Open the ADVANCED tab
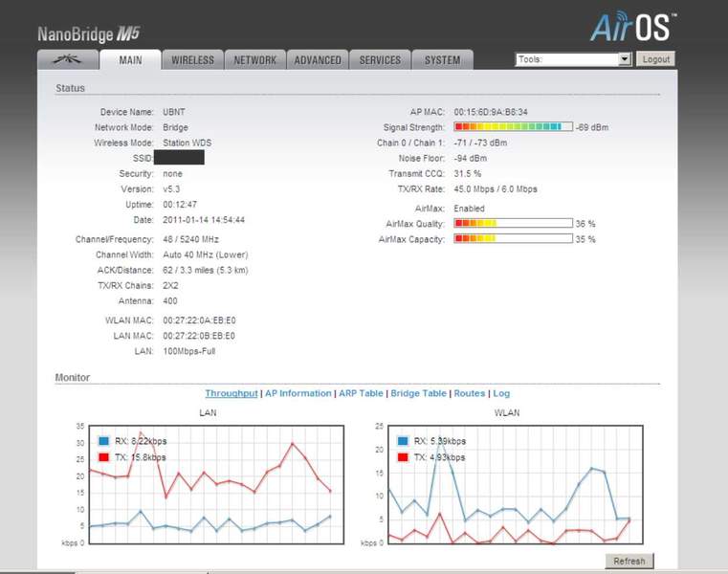 tap(318, 60)
